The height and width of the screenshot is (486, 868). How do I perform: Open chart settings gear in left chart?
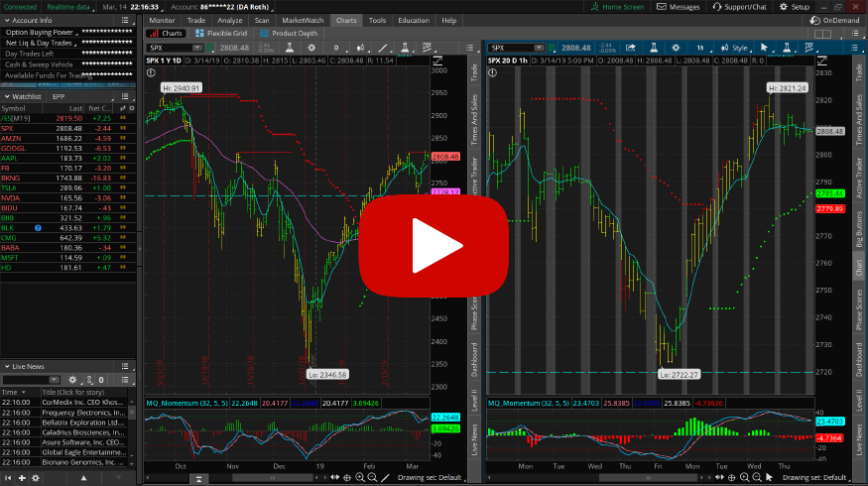(311, 48)
